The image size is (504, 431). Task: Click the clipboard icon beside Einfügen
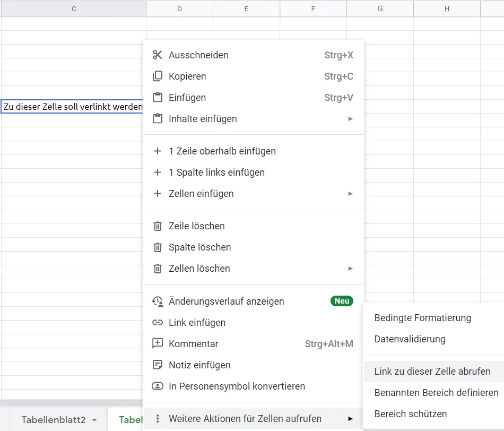(157, 98)
